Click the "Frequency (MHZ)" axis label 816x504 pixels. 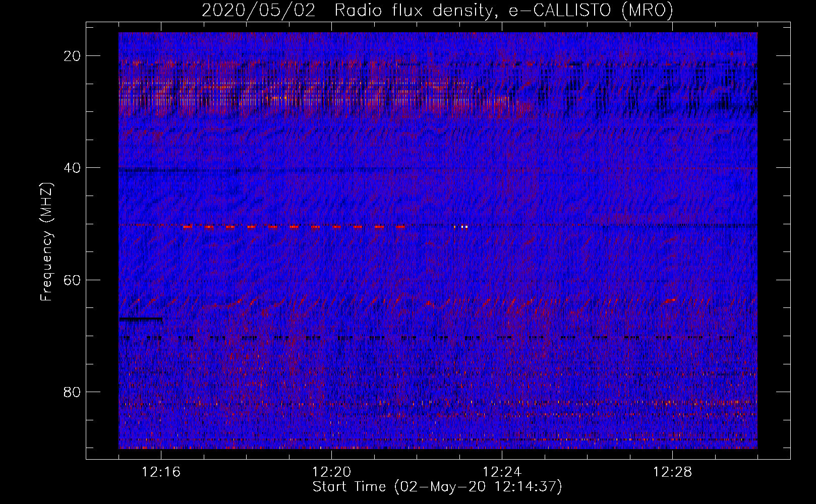pyautogui.click(x=46, y=242)
